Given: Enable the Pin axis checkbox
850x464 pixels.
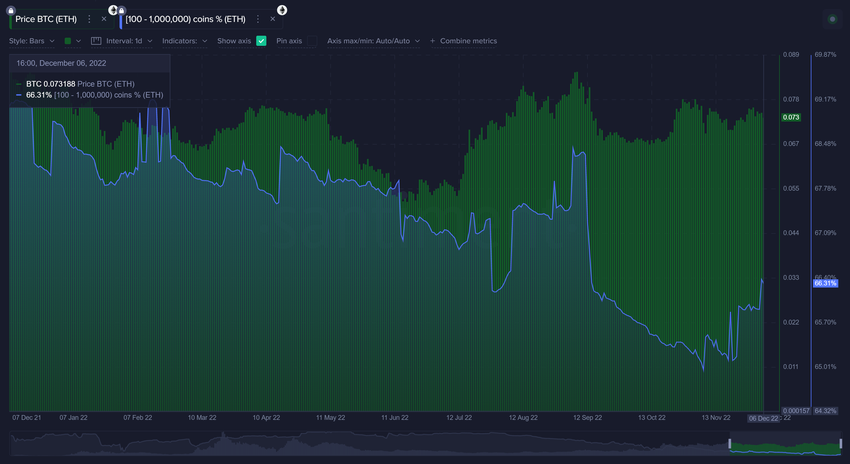Looking at the screenshot, I should (x=311, y=41).
